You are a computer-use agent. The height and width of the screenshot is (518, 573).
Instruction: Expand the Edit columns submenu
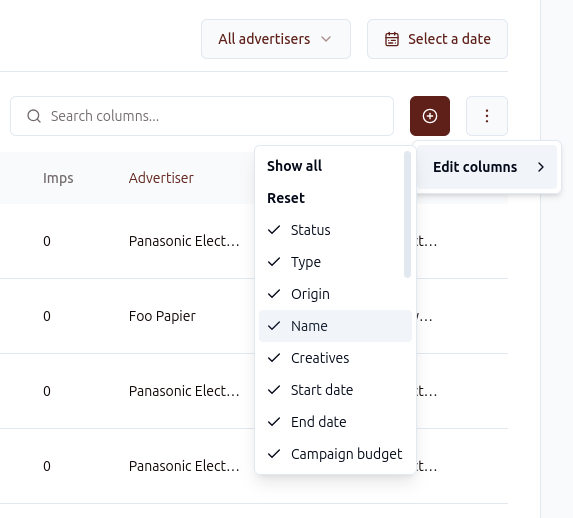(x=487, y=167)
